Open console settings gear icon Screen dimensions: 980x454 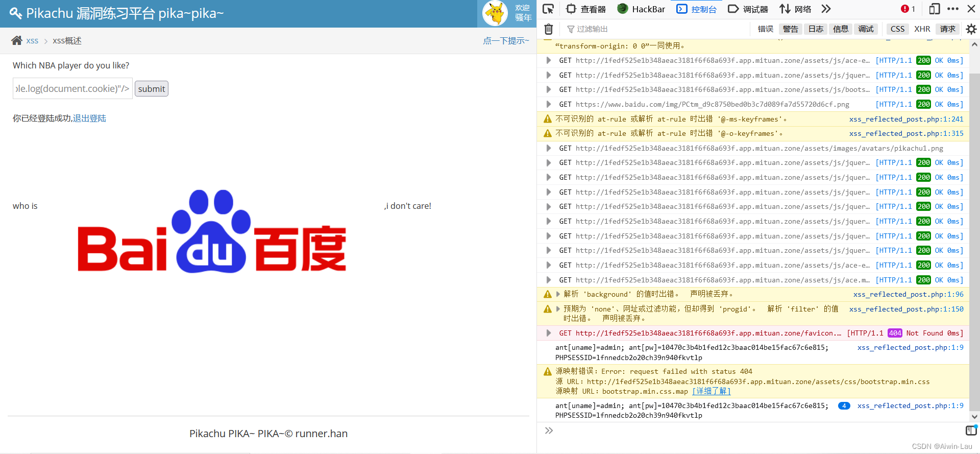click(x=971, y=29)
